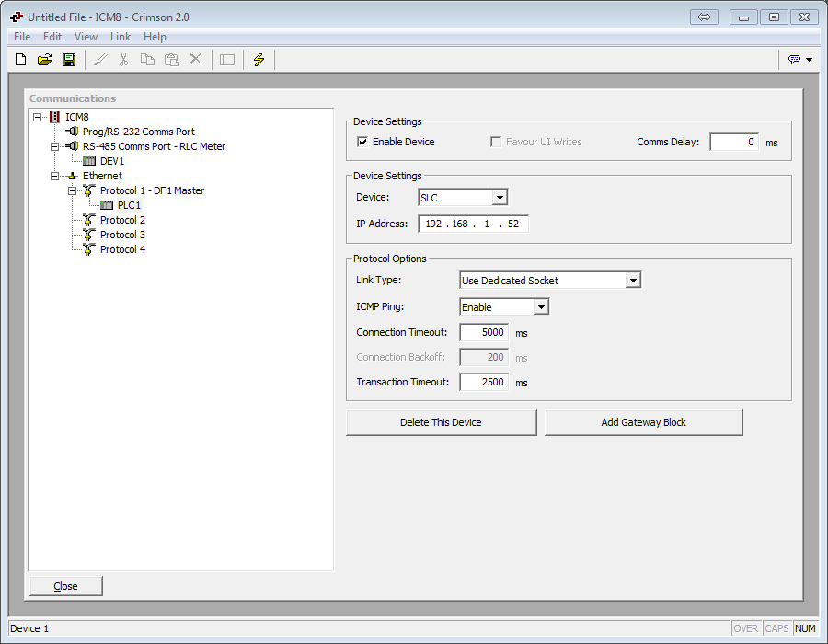Select the PLC1 tree item
Image resolution: width=828 pixels, height=644 pixels.
129,205
